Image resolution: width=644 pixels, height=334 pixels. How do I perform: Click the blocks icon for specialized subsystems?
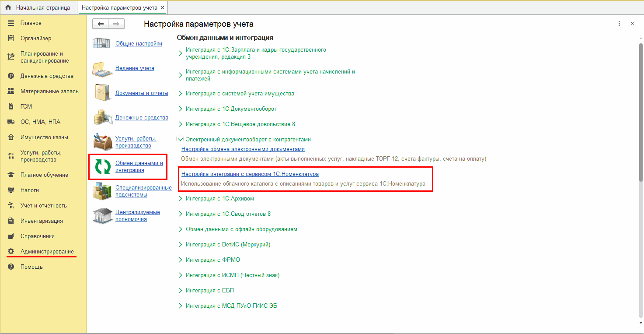[x=103, y=191]
